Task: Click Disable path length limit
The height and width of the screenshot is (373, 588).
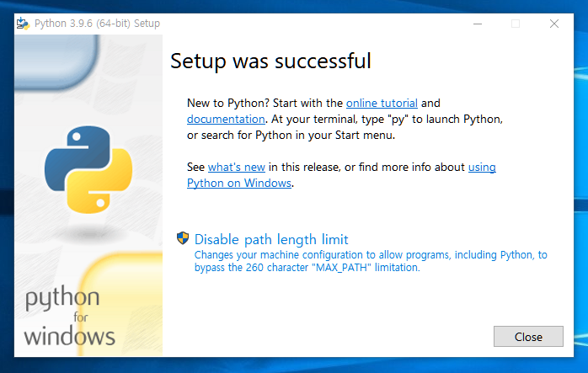Action: click(x=271, y=239)
